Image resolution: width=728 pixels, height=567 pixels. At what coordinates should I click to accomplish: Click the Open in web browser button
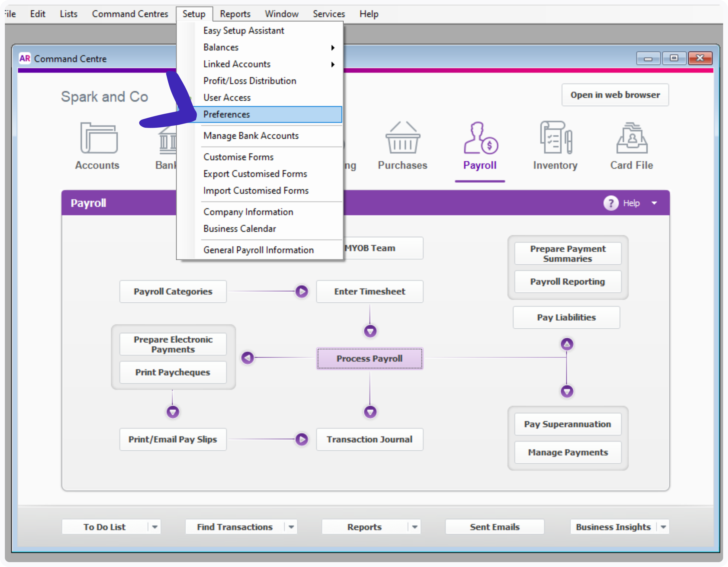(615, 94)
